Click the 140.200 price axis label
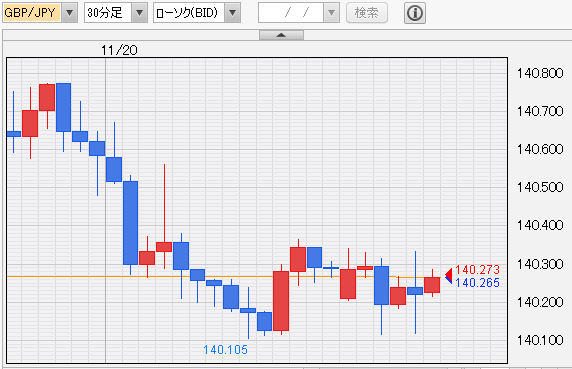The width and height of the screenshot is (572, 369). tap(540, 302)
